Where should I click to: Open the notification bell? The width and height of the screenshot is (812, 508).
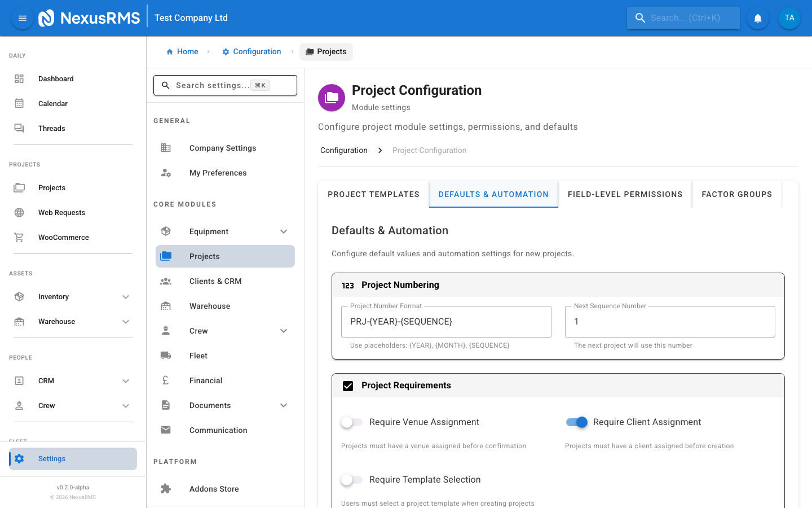757,17
